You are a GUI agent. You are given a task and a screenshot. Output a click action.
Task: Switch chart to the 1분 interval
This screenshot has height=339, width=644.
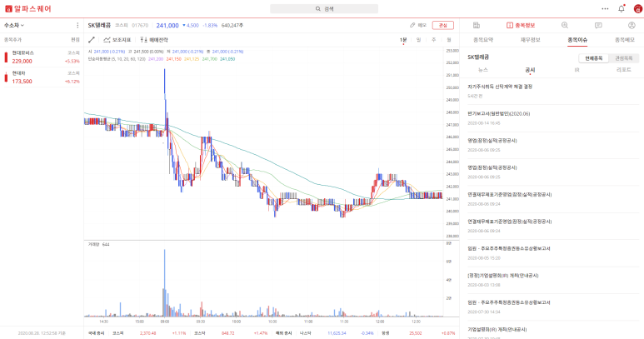[403, 40]
